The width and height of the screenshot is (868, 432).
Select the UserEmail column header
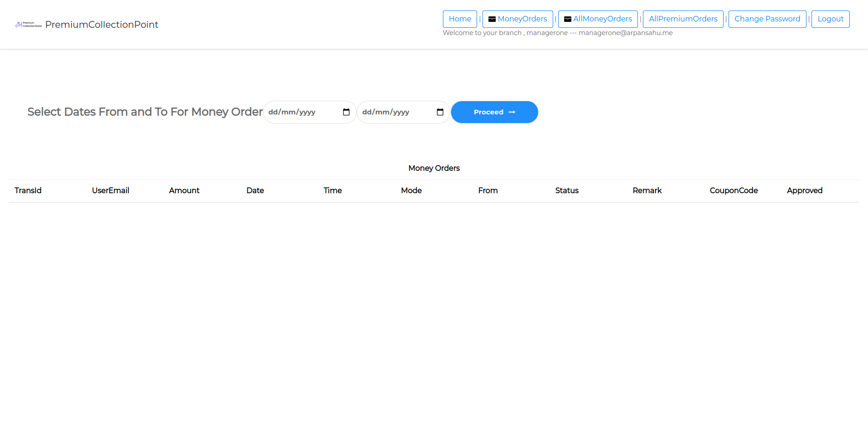click(110, 190)
